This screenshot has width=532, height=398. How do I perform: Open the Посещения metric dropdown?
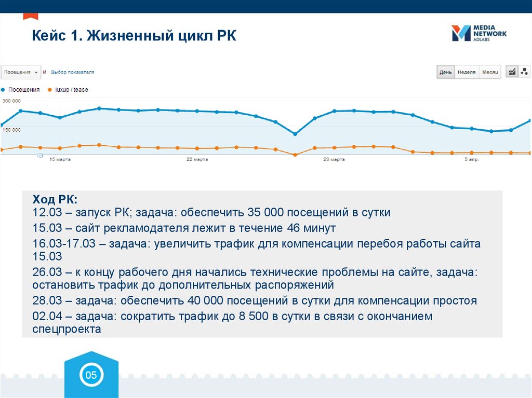click(21, 72)
